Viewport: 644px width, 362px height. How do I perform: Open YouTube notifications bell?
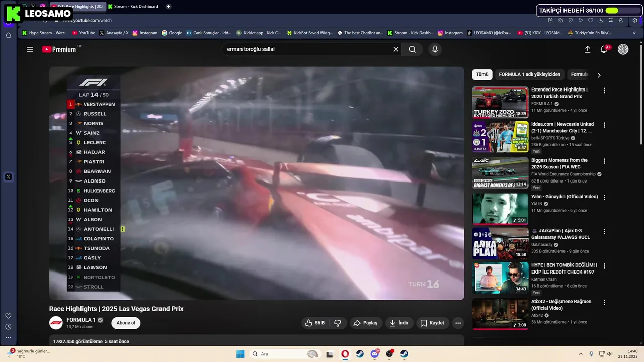[x=604, y=49]
